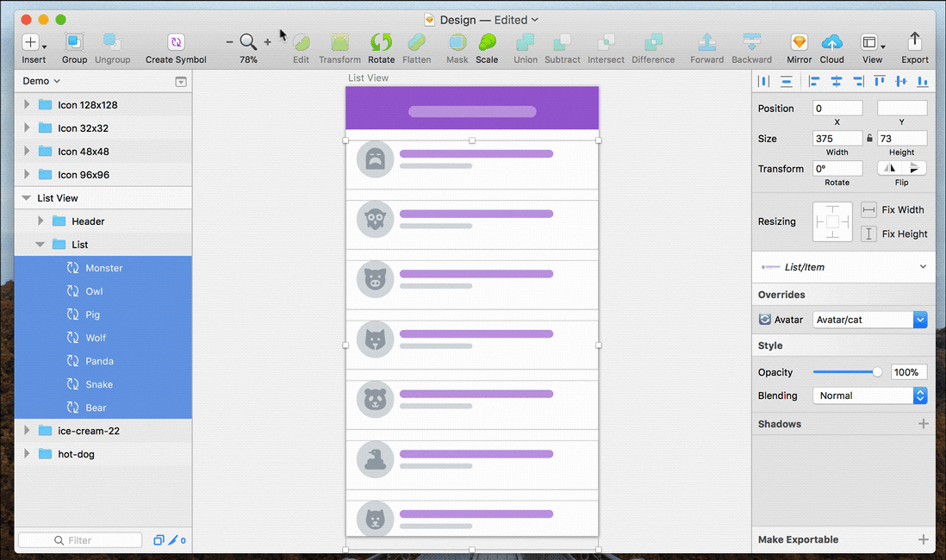The image size is (946, 560).
Task: Apply the Difference boolean operation
Action: coord(653,42)
